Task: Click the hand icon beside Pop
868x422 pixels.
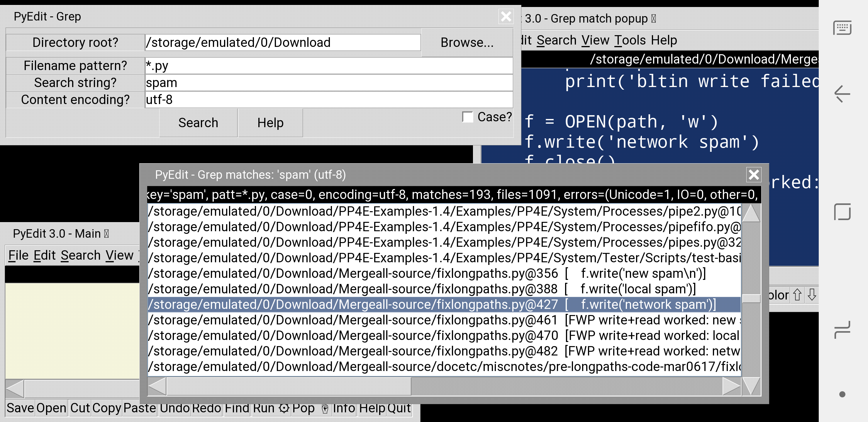Action: click(x=325, y=408)
